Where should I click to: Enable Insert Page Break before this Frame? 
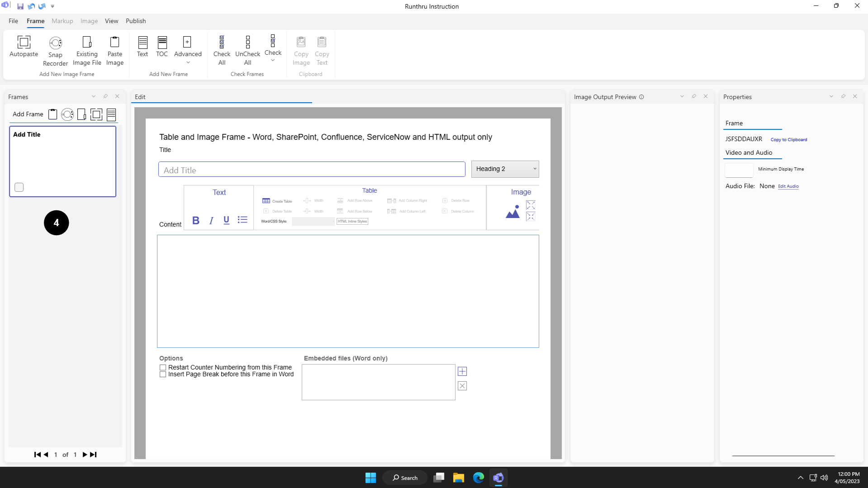(x=163, y=374)
